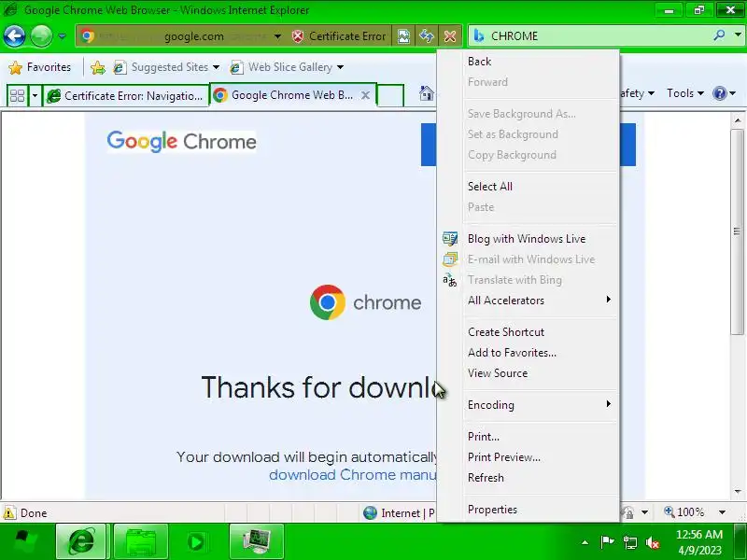
Task: Click the search magnifier icon
Action: pos(719,35)
